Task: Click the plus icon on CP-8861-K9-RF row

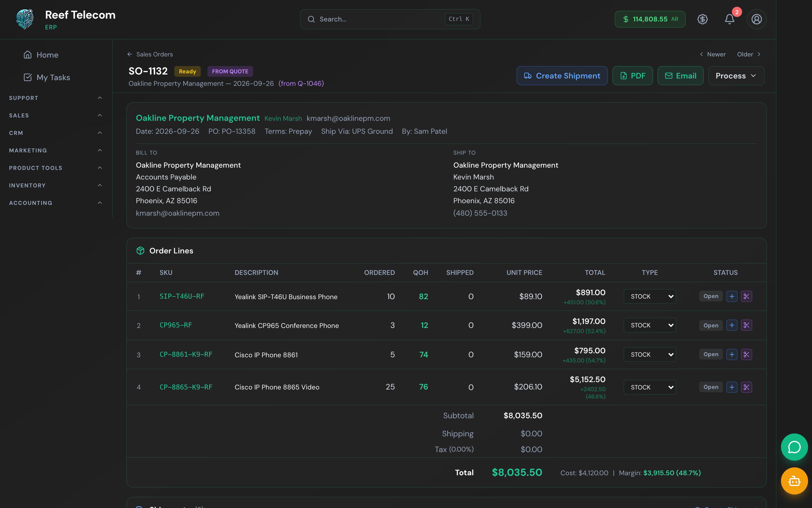Action: [x=732, y=354]
